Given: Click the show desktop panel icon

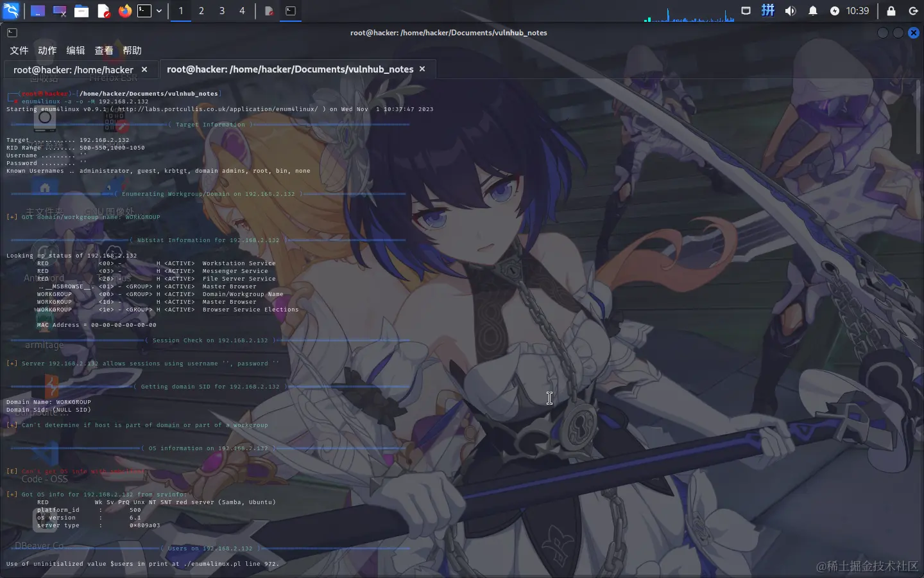Looking at the screenshot, I should pos(38,11).
